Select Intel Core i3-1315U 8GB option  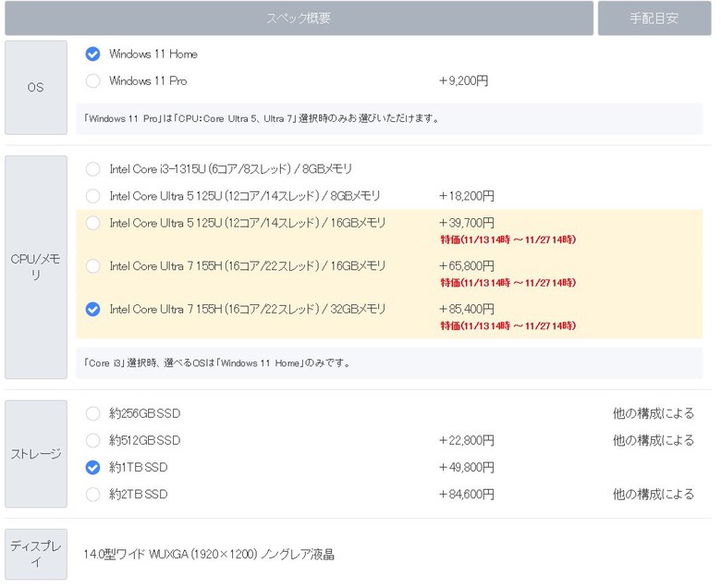92,169
